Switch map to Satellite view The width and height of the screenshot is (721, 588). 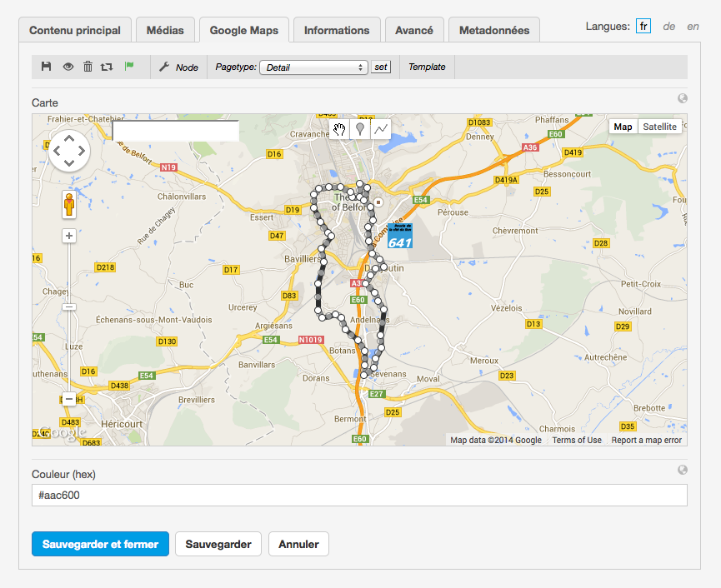click(x=659, y=127)
